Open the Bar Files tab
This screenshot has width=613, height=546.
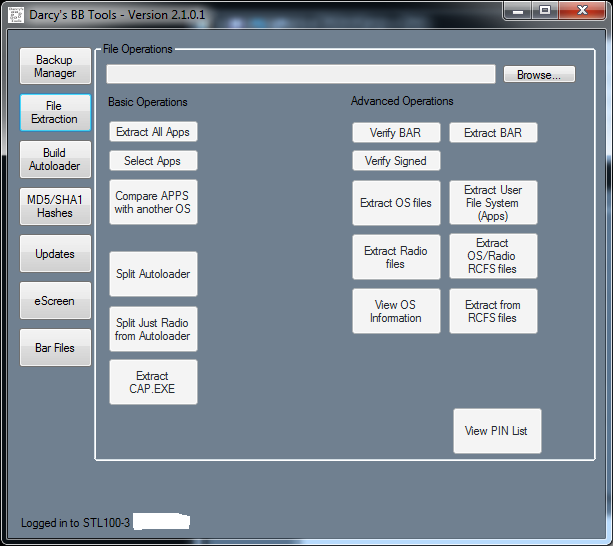[x=55, y=348]
